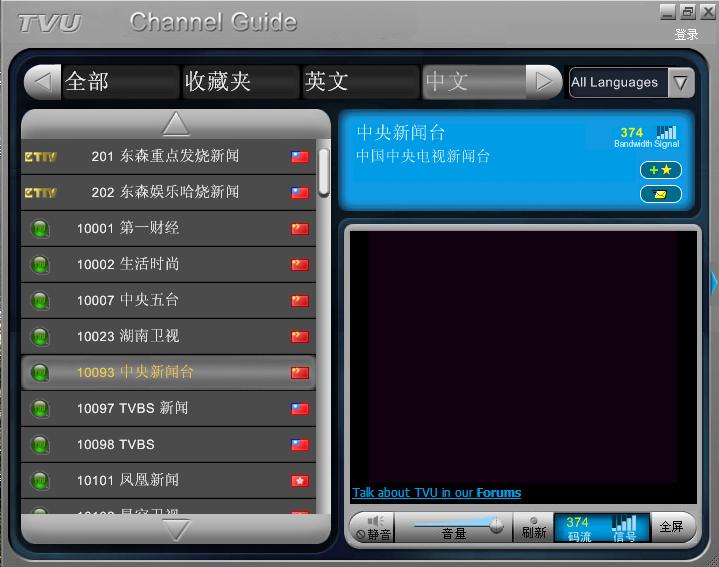Click the envelope message button
Viewport: 719px width, 567px height.
click(x=661, y=194)
